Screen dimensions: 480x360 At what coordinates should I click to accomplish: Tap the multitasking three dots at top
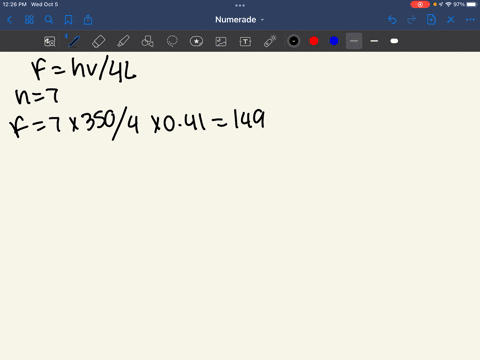point(240,5)
